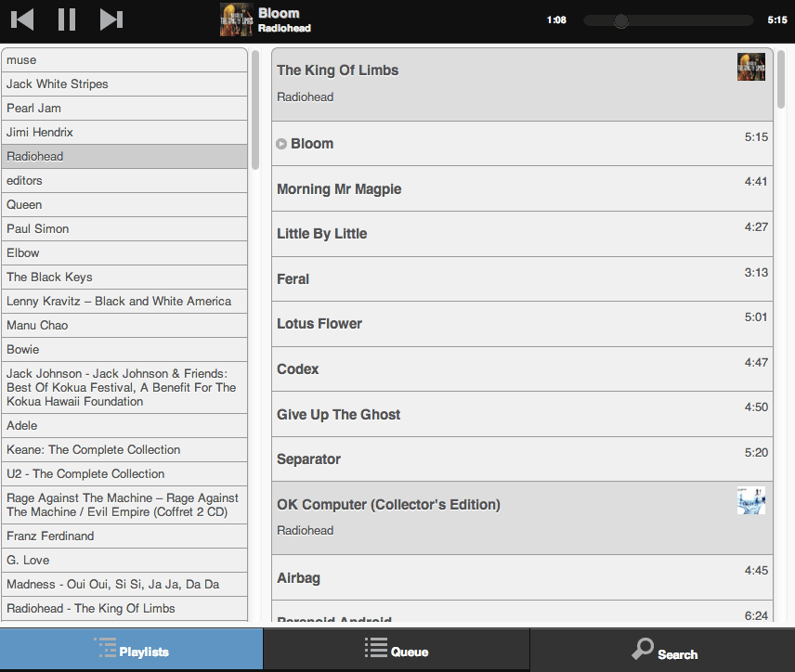Image resolution: width=795 pixels, height=672 pixels.
Task: Pause the current song
Action: 67,19
